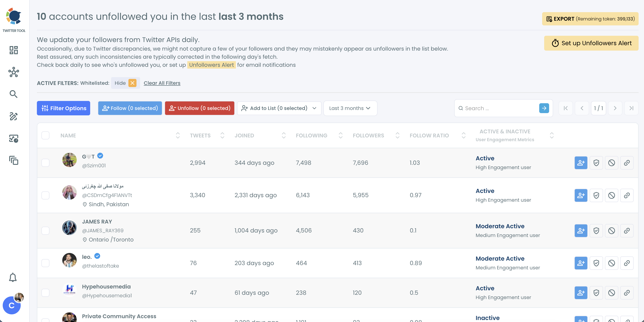
Task: Submit search with the blue arrow button
Action: pyautogui.click(x=544, y=108)
